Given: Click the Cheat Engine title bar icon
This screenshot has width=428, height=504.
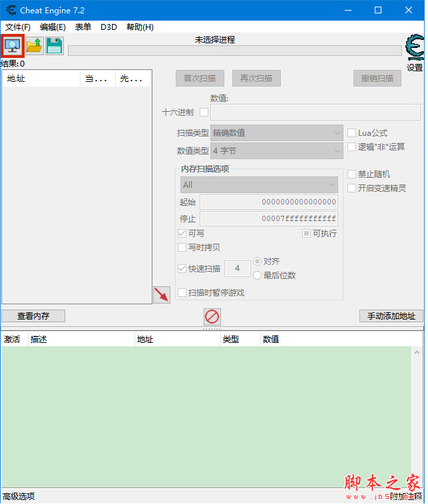Looking at the screenshot, I should [11, 10].
